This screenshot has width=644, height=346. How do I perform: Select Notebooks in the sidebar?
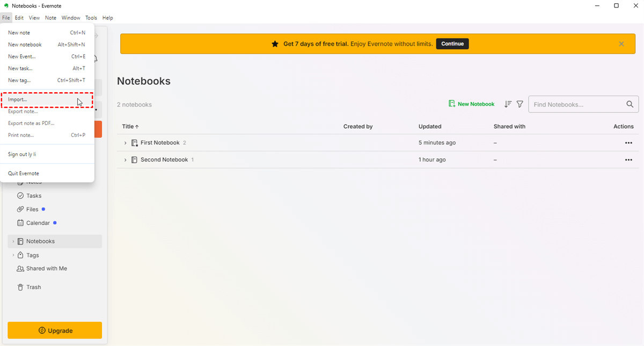[55, 241]
